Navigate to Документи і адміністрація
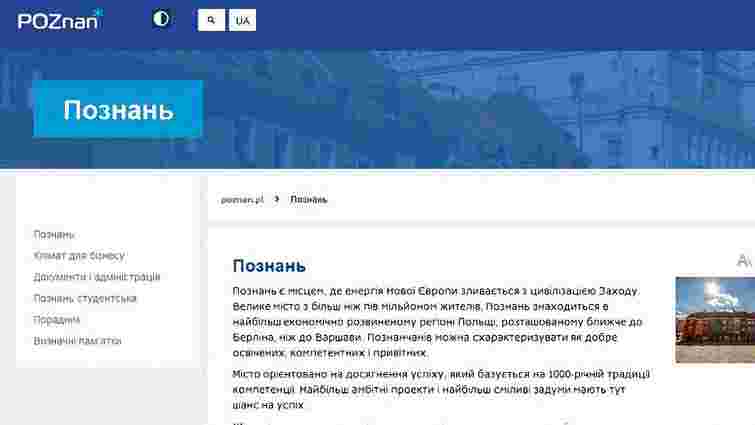The width and height of the screenshot is (755, 425). 96,277
